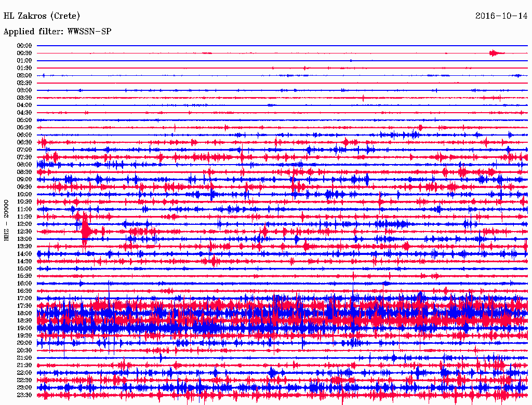
Task: Click the date 2016-10-14
Action: 501,16
